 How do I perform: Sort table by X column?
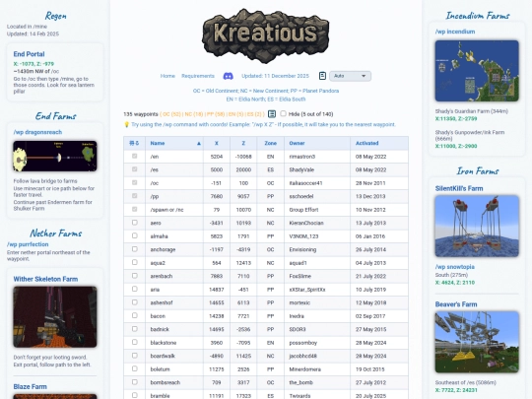click(217, 143)
